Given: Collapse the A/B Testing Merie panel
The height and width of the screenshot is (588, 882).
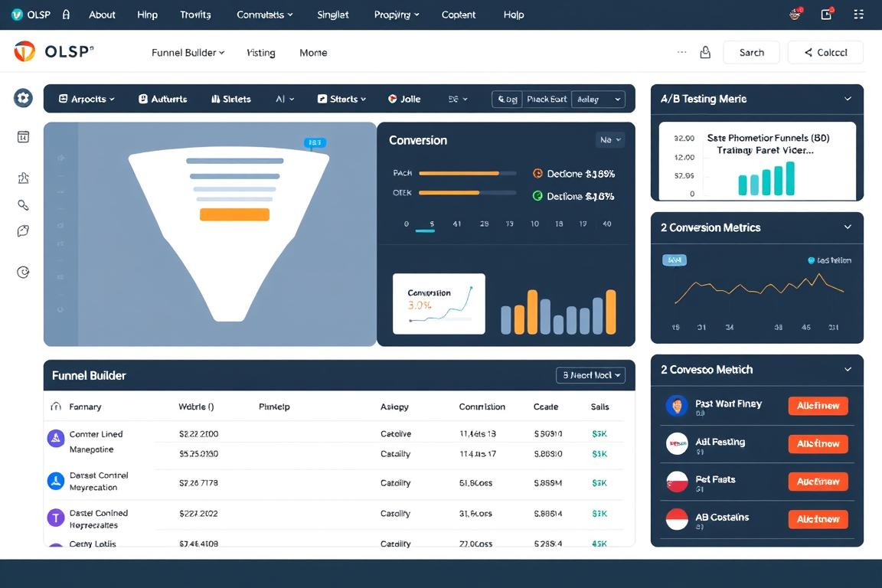Looking at the screenshot, I should [x=848, y=99].
